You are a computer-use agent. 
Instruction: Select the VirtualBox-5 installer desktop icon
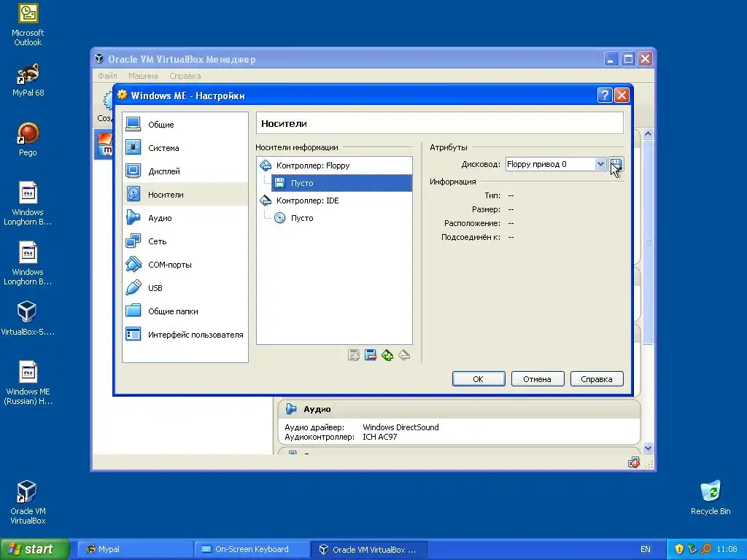[27, 318]
